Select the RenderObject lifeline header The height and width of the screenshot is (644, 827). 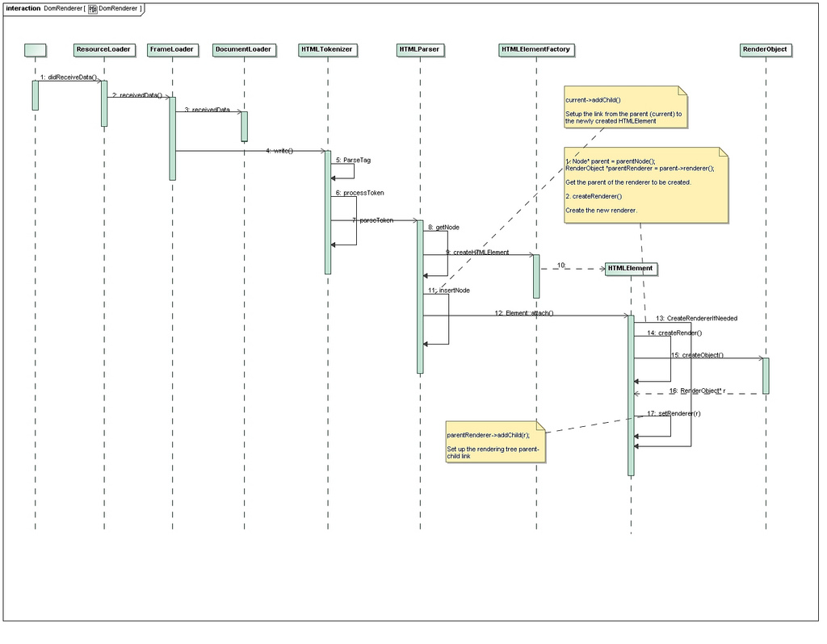pos(765,49)
